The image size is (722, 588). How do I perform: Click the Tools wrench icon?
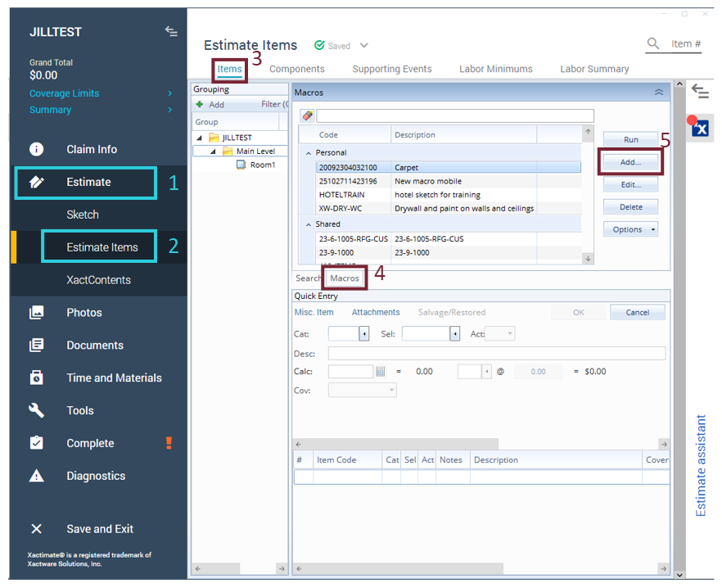36,411
